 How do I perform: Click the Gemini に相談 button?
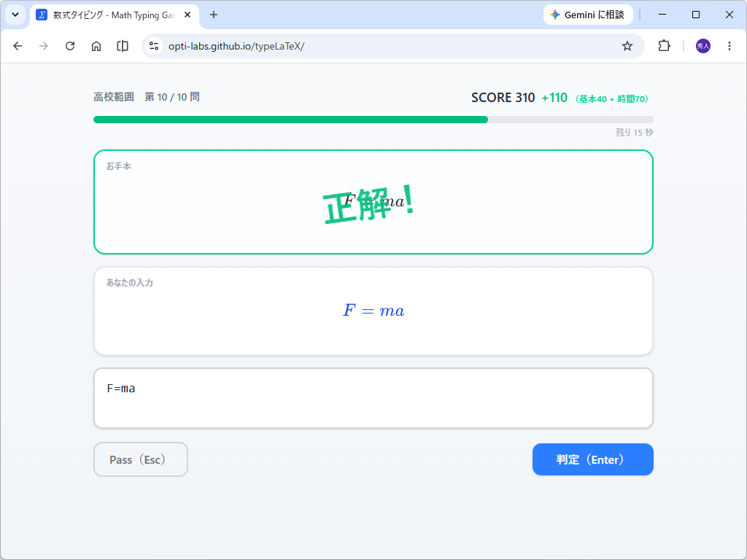coord(588,15)
